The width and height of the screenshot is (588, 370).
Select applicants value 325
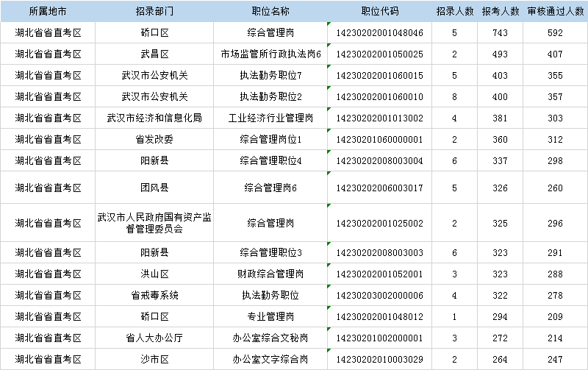pos(501,224)
